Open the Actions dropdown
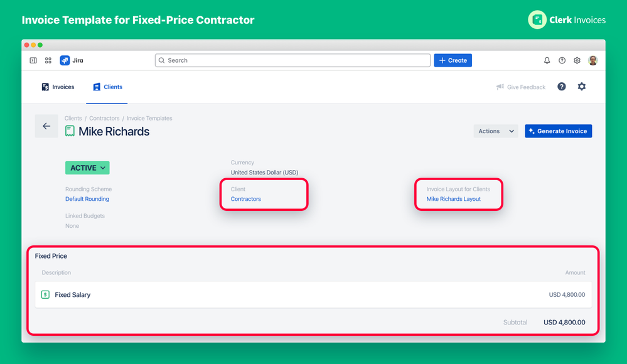Screen dimensions: 627x364 [x=495, y=131]
